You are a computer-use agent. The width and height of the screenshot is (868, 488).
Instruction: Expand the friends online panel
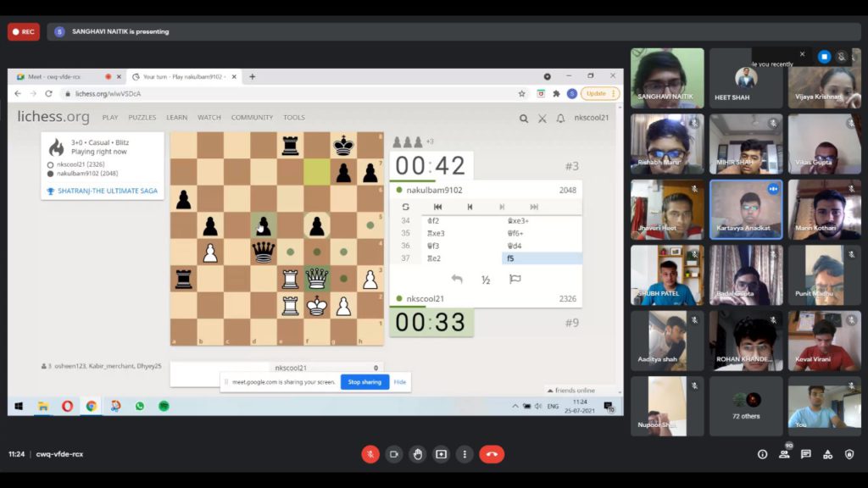coord(571,390)
